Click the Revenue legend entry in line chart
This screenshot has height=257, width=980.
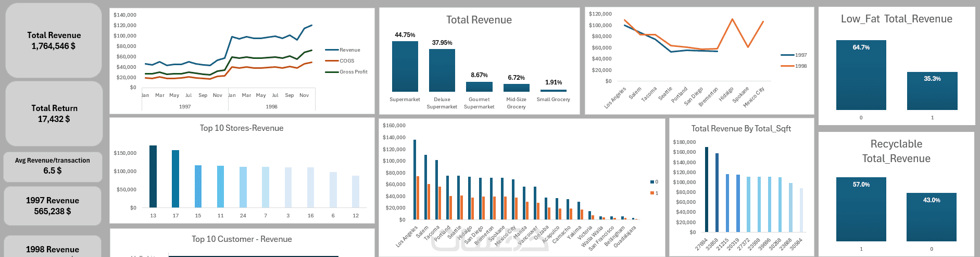coord(343,50)
